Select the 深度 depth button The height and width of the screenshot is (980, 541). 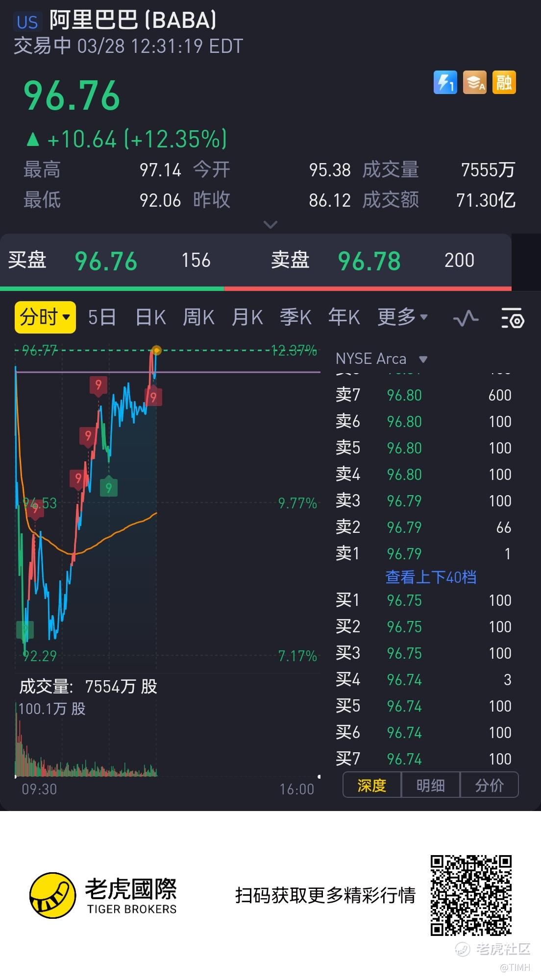coord(372,785)
